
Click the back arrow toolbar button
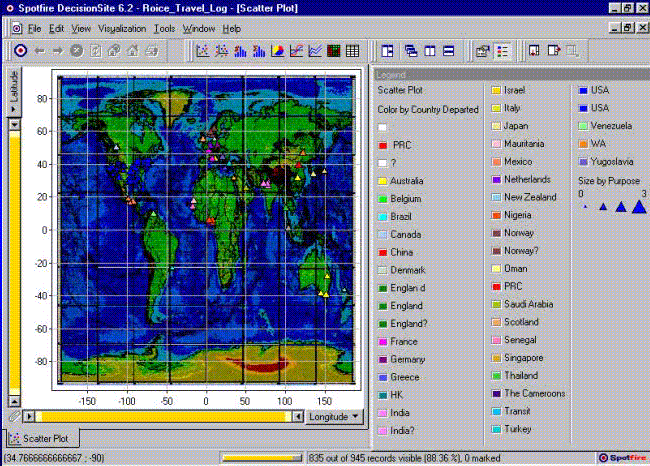pyautogui.click(x=40, y=51)
